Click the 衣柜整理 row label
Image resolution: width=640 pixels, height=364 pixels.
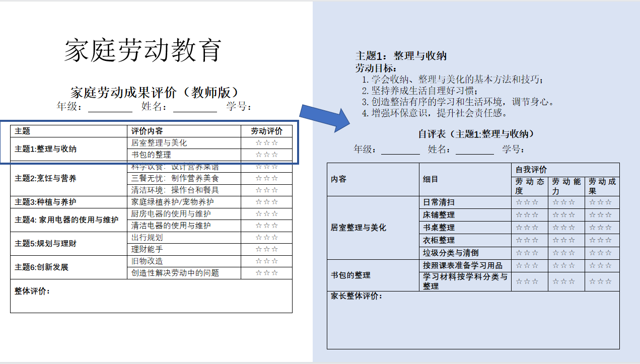(x=439, y=240)
